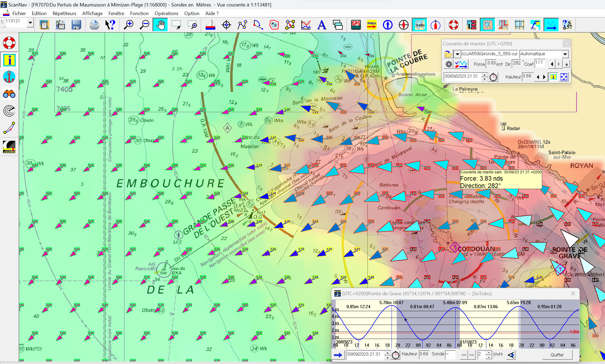The height and width of the screenshot is (364, 605).
Task: Click the Hauteur next right arrow
Action: click(x=544, y=77)
